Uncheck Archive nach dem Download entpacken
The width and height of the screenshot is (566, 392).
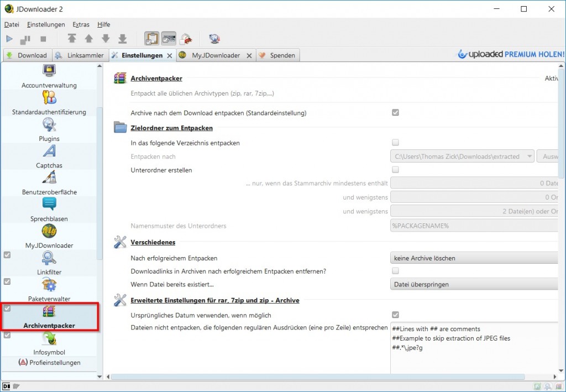tap(395, 113)
